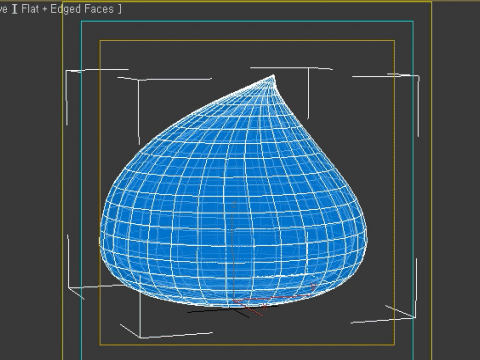Image resolution: width=480 pixels, height=360 pixels.
Task: Click the bottom-left inner selection bracket corner
Action: tap(140, 337)
